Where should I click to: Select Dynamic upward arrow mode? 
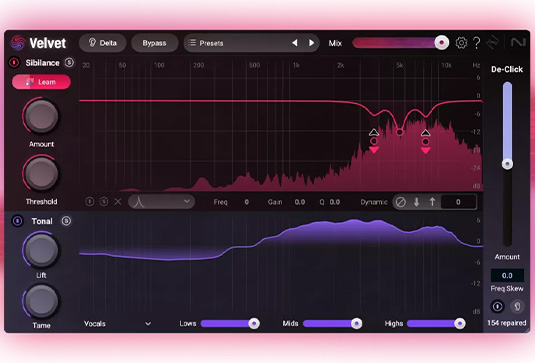[432, 202]
